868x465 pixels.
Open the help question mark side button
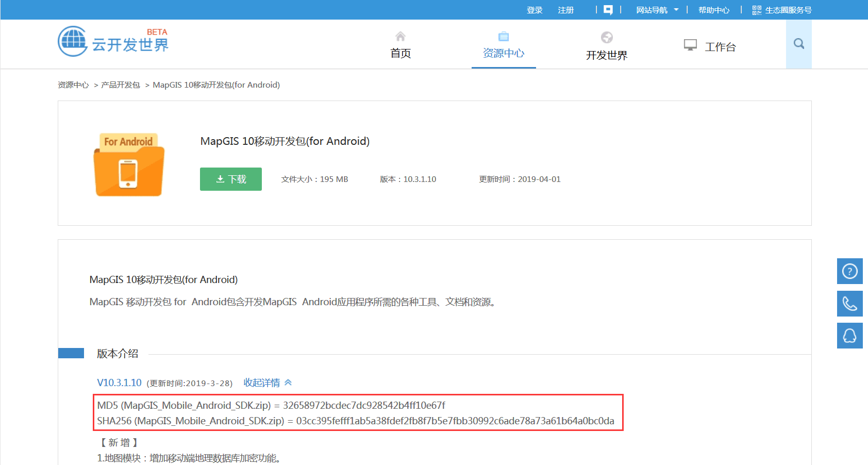click(x=850, y=271)
